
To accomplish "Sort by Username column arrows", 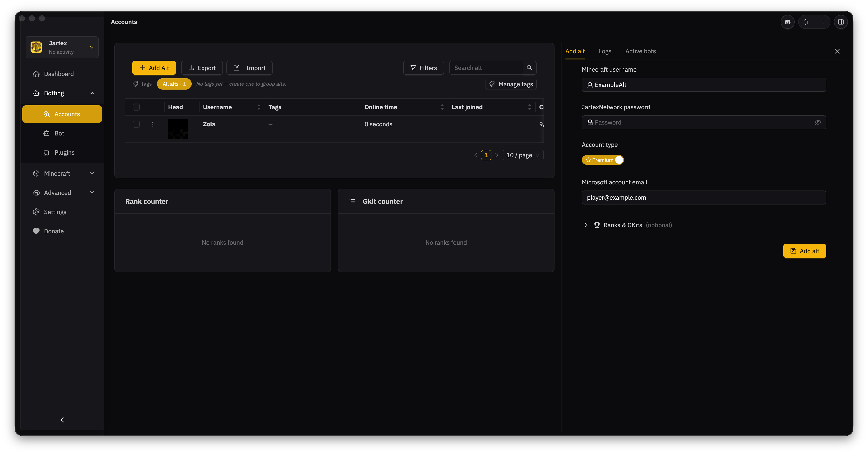I will tap(259, 107).
